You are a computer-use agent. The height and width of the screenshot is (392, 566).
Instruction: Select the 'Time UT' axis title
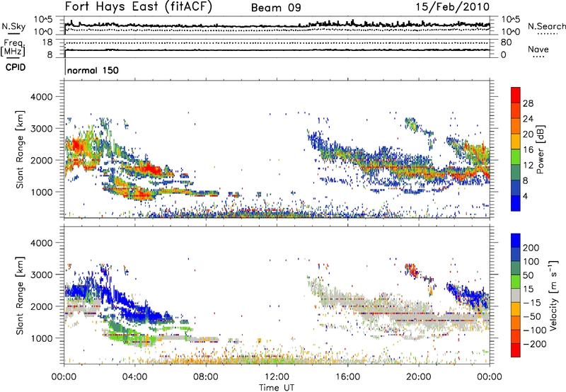[277, 388]
